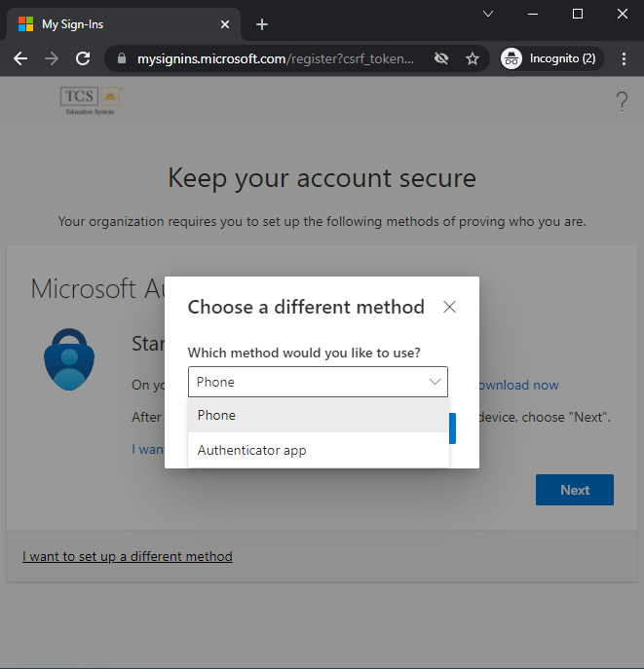Reload the page with the refresh icon

pyautogui.click(x=83, y=58)
